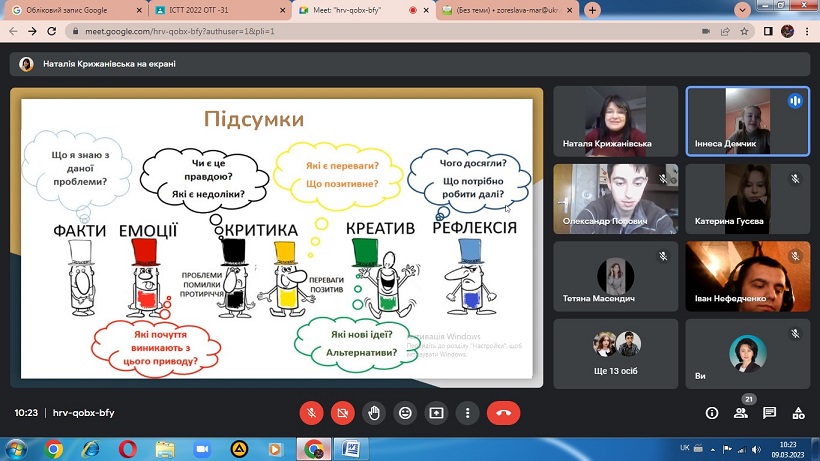Open meeting details info icon

(x=712, y=413)
